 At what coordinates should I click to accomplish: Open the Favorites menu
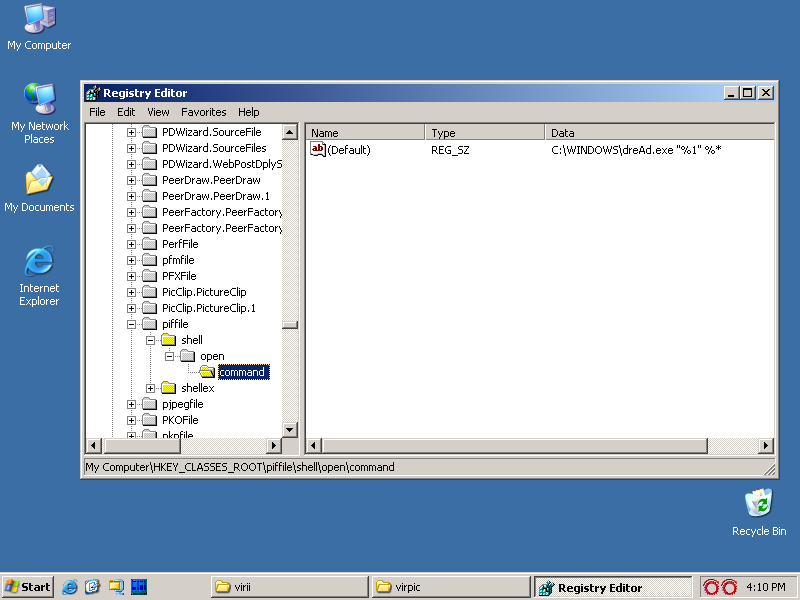[x=203, y=112]
